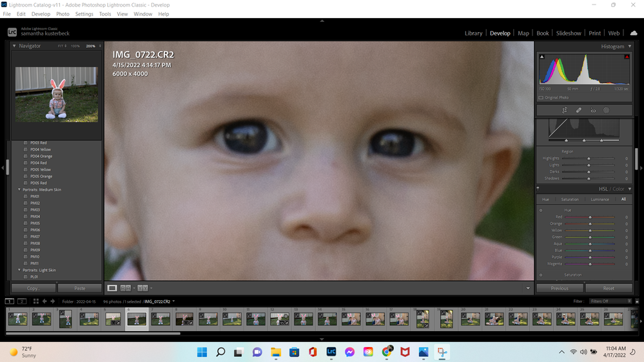This screenshot has width=644, height=362.
Task: Hide the top module picker panel arrow
Action: point(322,21)
